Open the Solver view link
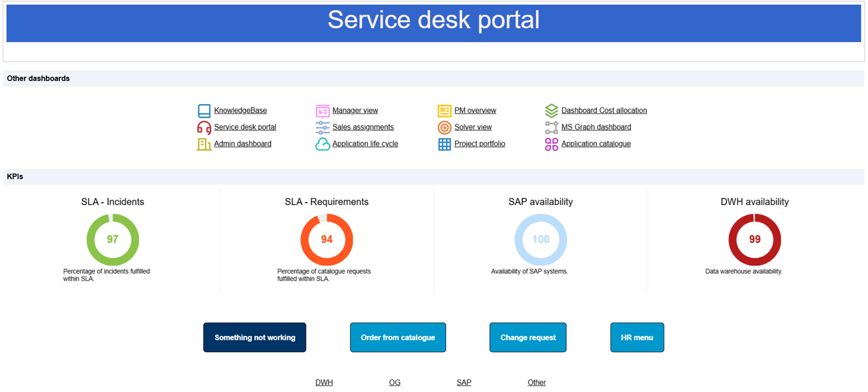Image resolution: width=868 pixels, height=392 pixels. 473,128
